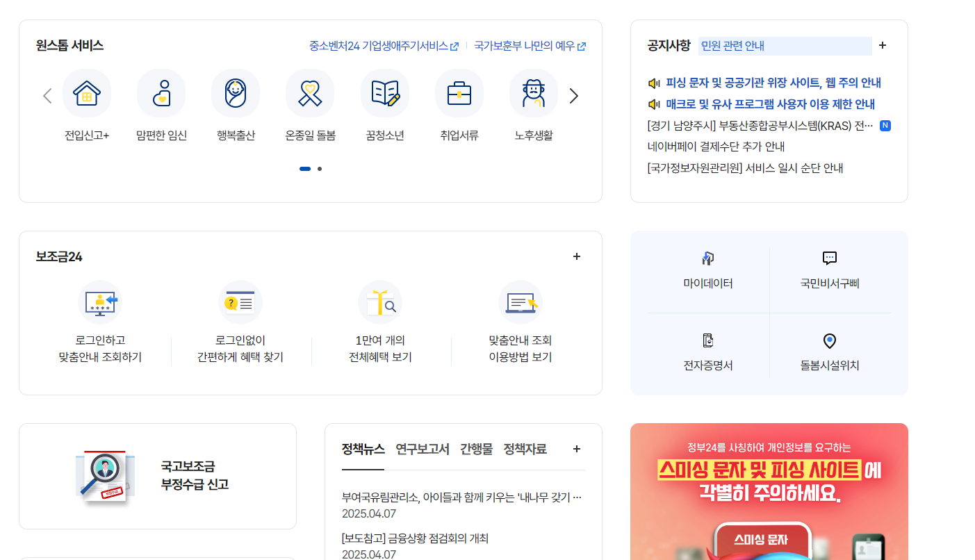Click the 돌봄시설위치 label
The image size is (975, 560).
830,365
